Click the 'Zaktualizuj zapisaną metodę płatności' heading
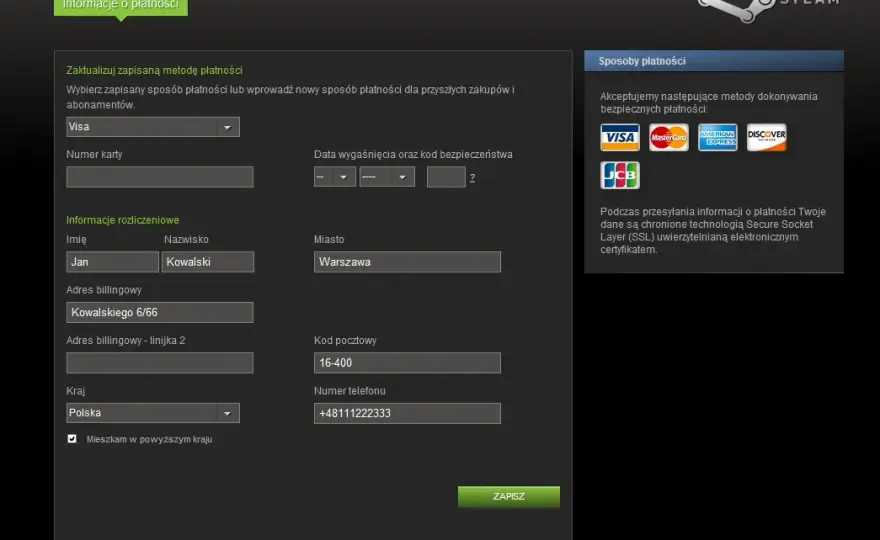 tap(154, 70)
